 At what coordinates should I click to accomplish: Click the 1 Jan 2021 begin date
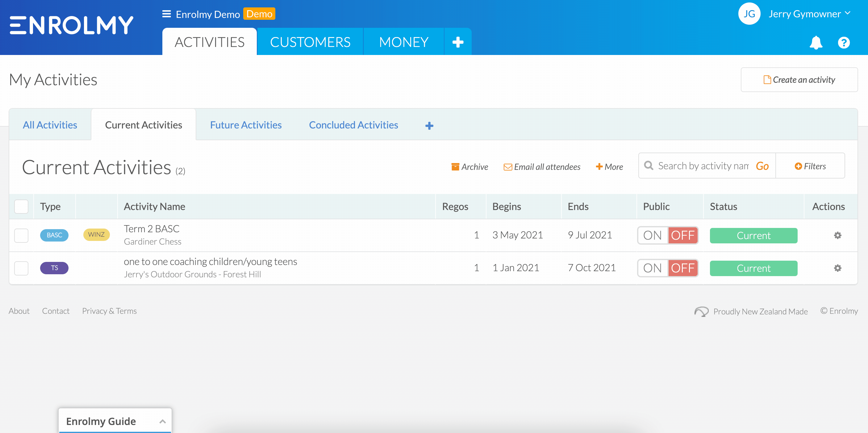[515, 267]
